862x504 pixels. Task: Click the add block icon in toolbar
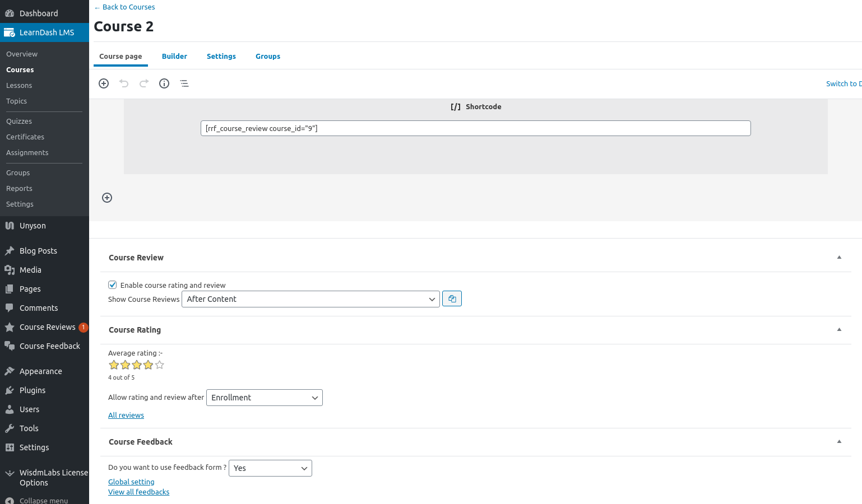(x=104, y=83)
